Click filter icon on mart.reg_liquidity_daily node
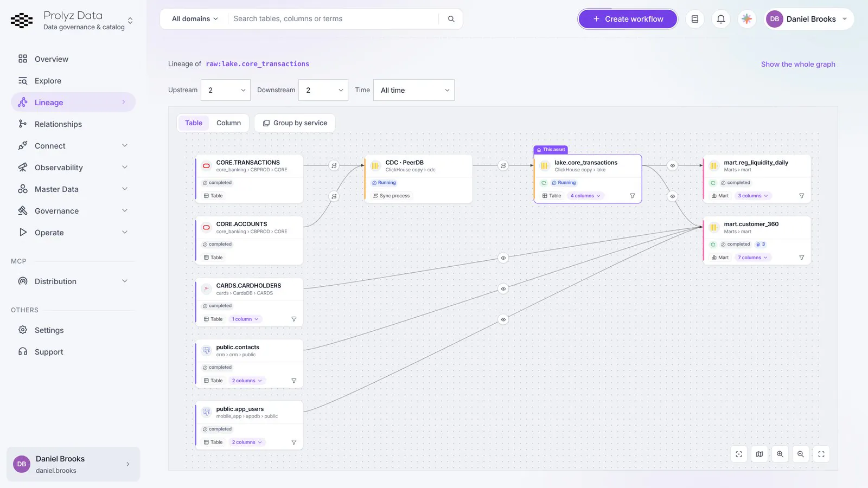Screen dimensions: 868x488 [x=802, y=196]
